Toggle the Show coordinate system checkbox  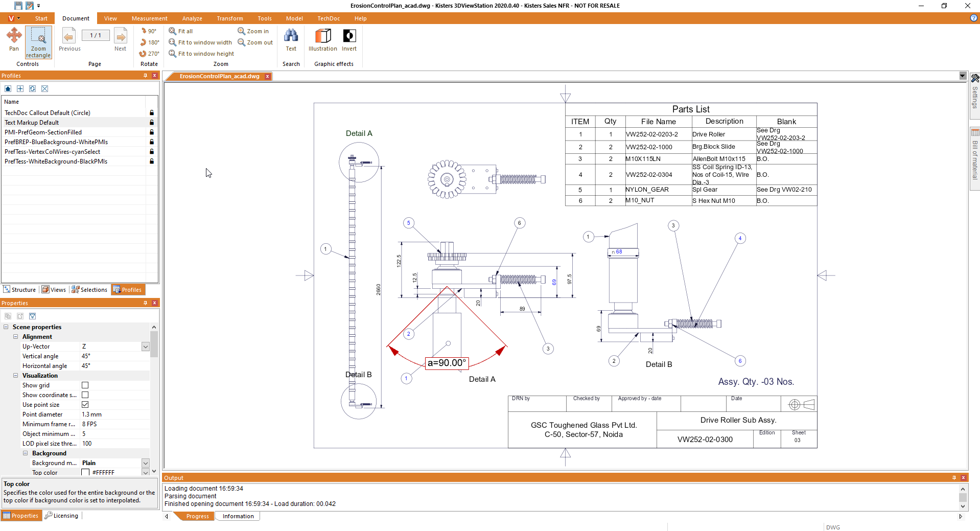(85, 395)
